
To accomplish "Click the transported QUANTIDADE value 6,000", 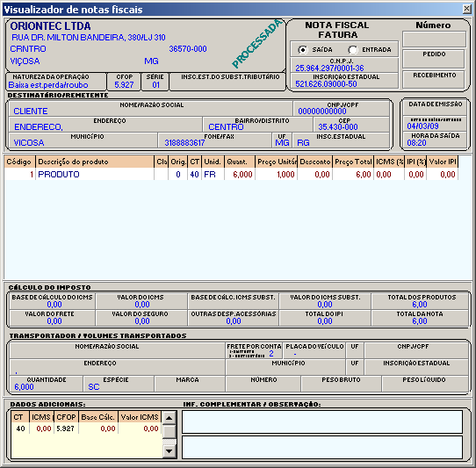I will coord(24,386).
